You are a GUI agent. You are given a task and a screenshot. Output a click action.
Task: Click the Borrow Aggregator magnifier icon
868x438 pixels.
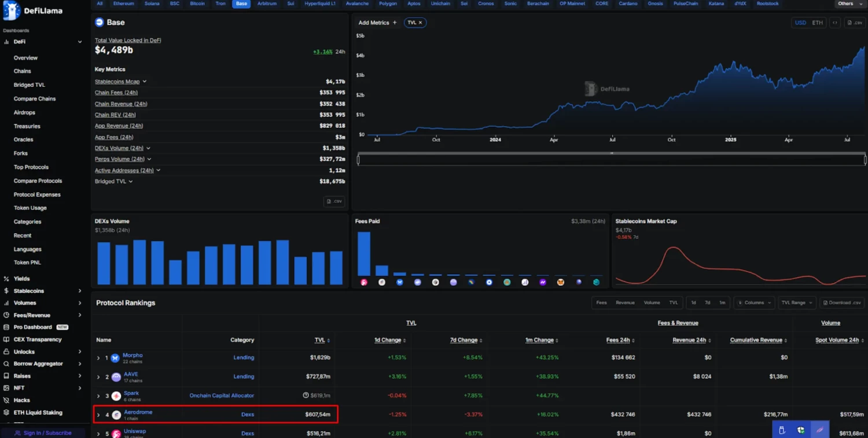point(6,364)
